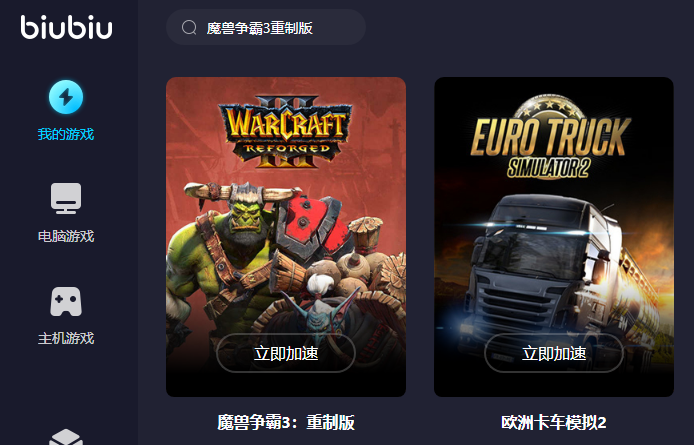Open the 我的游戏 label in sidebar

(66, 134)
